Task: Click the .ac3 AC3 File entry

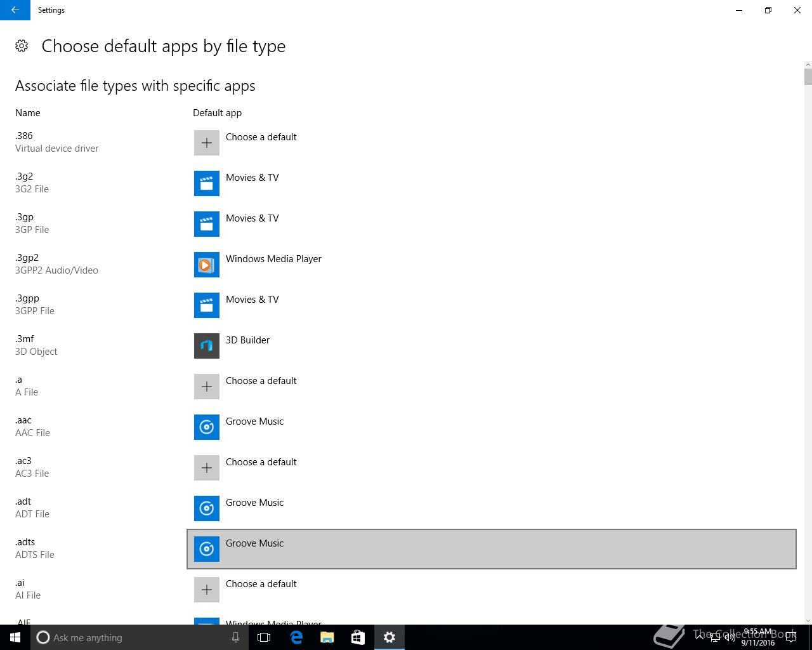Action: [32, 467]
